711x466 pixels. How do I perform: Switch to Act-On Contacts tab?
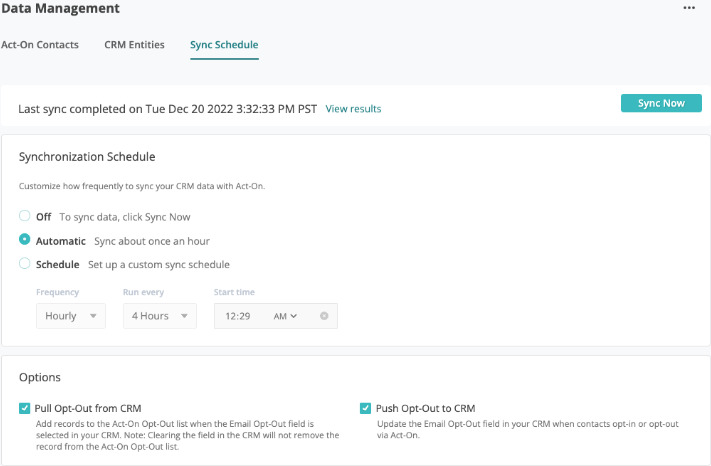pos(40,45)
